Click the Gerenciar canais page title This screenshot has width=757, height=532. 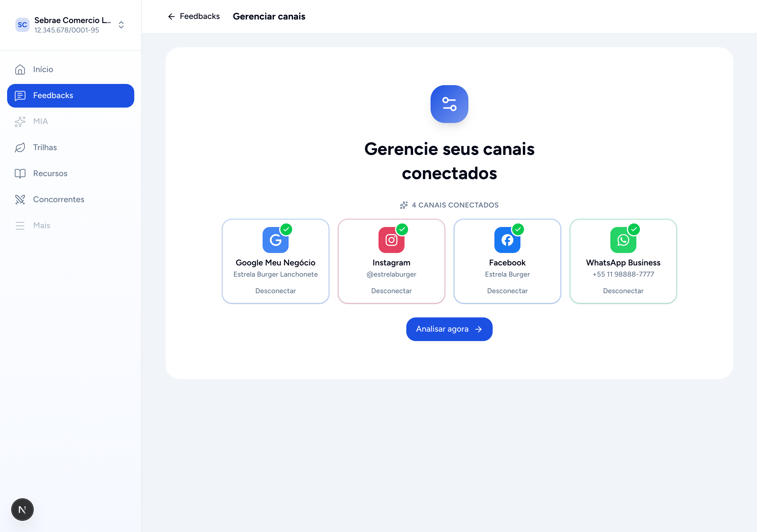269,17
